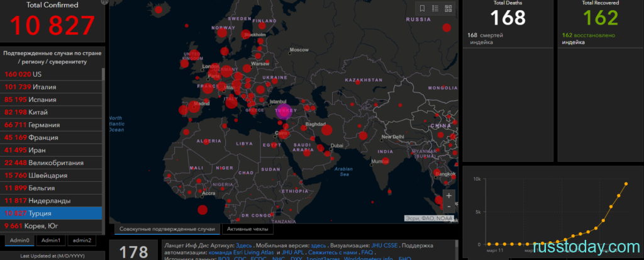Click the last data point on the chart
644x260 pixels.
click(x=626, y=184)
